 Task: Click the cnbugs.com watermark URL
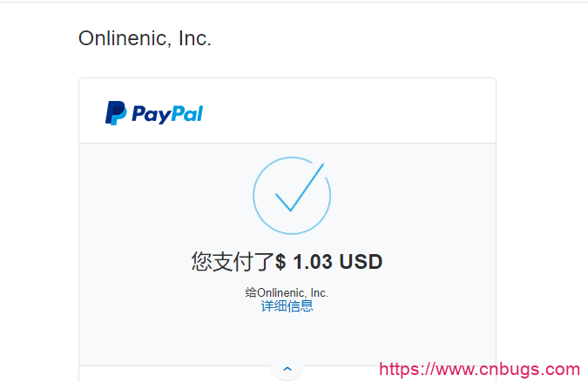click(x=480, y=369)
